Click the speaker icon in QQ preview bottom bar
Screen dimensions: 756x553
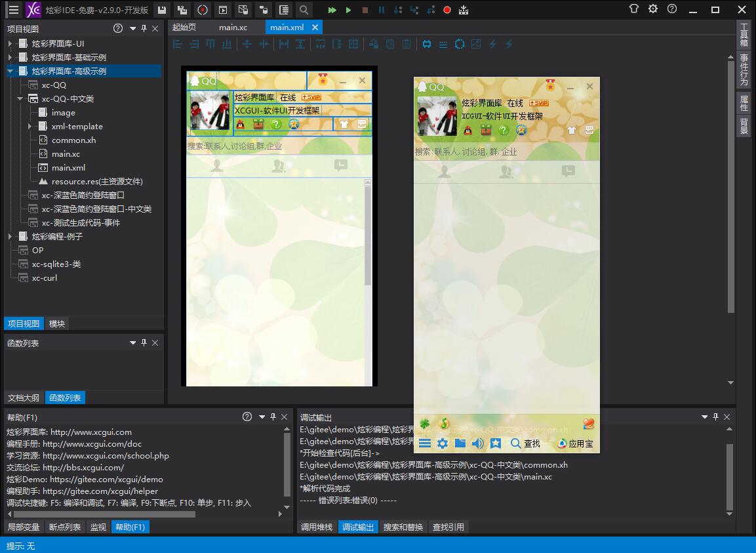[478, 443]
